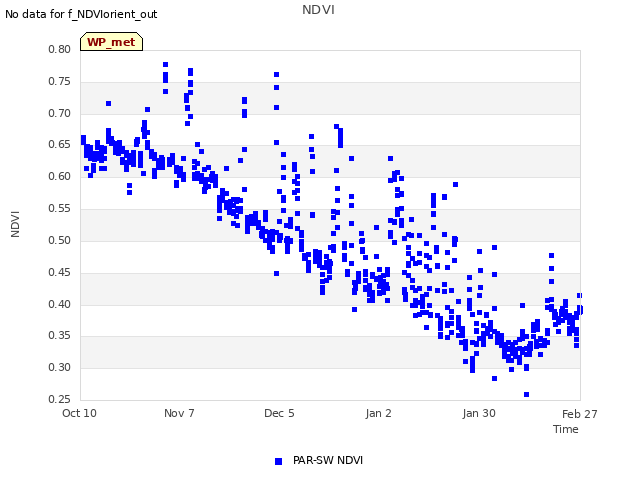Click the 0.55 y-axis tick label

point(60,209)
